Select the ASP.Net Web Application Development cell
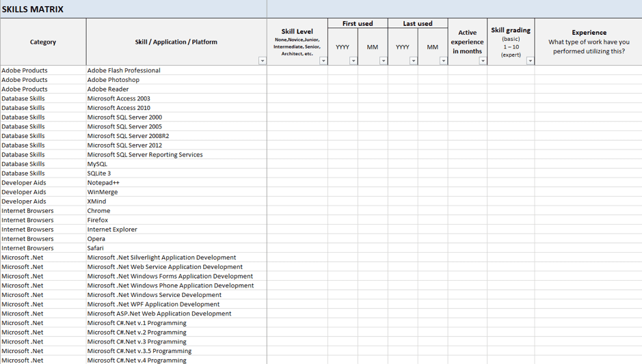Image resolution: width=642 pixels, height=364 pixels. [x=176, y=313]
